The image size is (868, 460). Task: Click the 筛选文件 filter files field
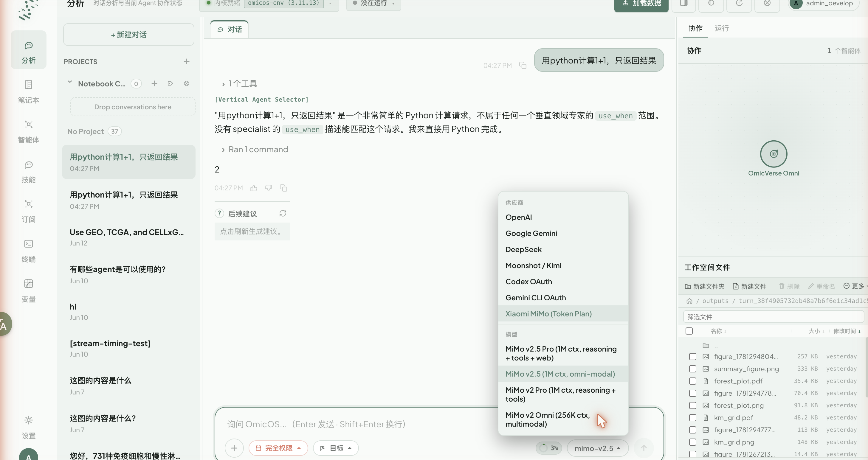coord(773,316)
